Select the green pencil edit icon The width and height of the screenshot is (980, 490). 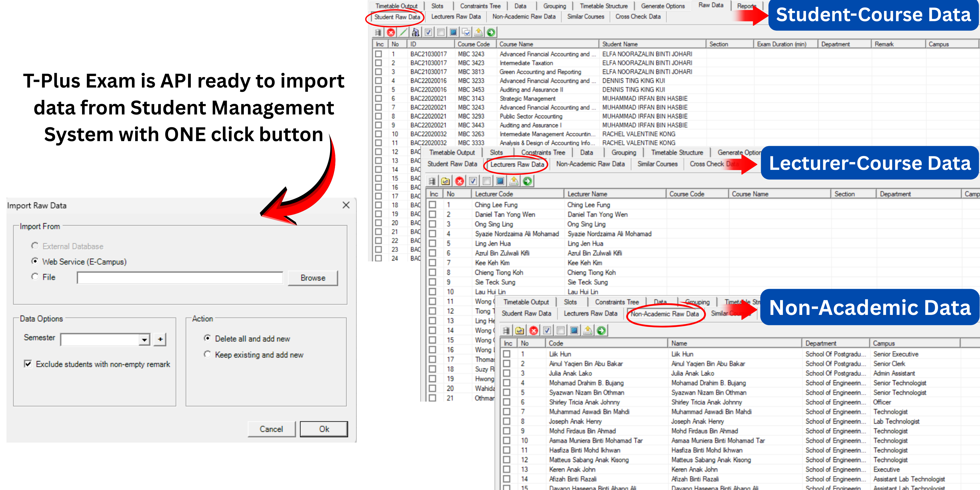(x=403, y=32)
